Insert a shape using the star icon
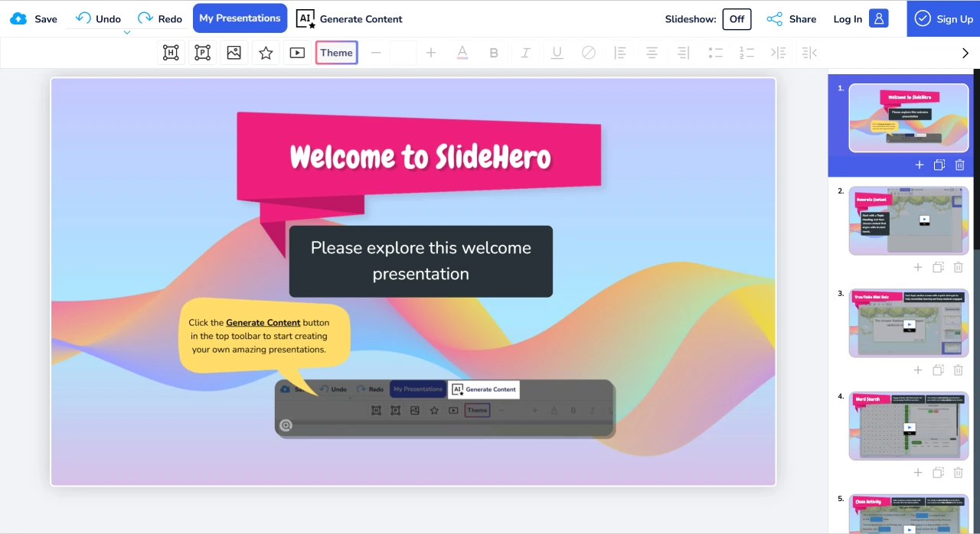Screen dimensions: 980x534 (x=266, y=52)
